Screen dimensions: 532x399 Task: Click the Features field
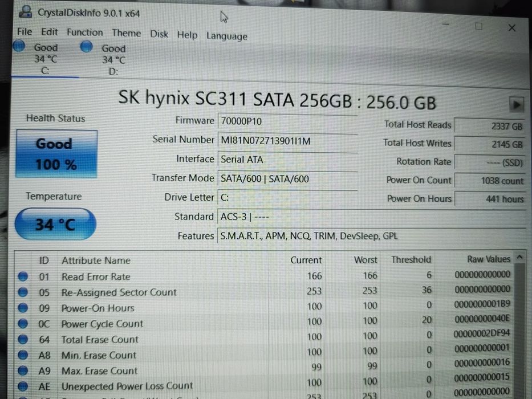click(x=371, y=236)
